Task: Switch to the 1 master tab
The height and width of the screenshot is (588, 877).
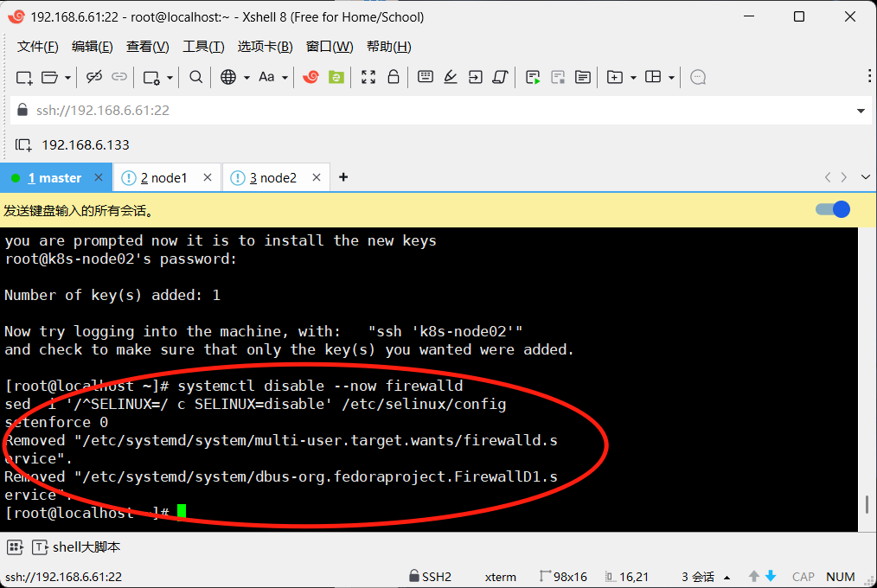Action: (x=54, y=178)
